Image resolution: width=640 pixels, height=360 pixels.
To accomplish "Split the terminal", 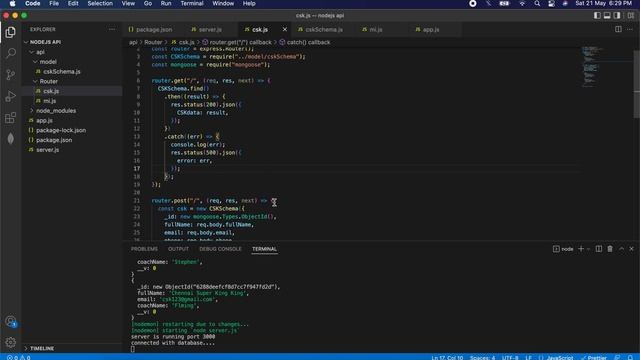I will click(x=598, y=249).
